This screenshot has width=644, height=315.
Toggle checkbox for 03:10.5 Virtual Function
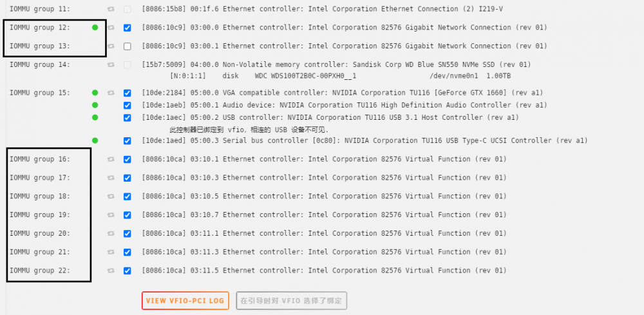point(128,196)
